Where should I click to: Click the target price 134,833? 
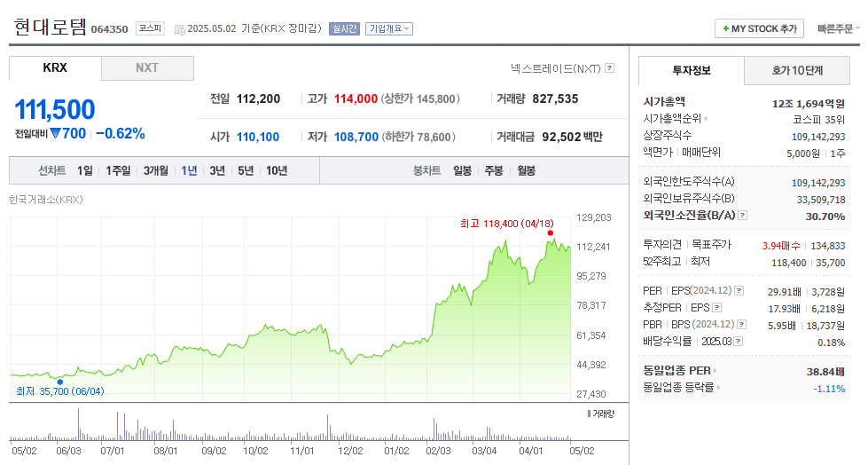click(x=828, y=246)
